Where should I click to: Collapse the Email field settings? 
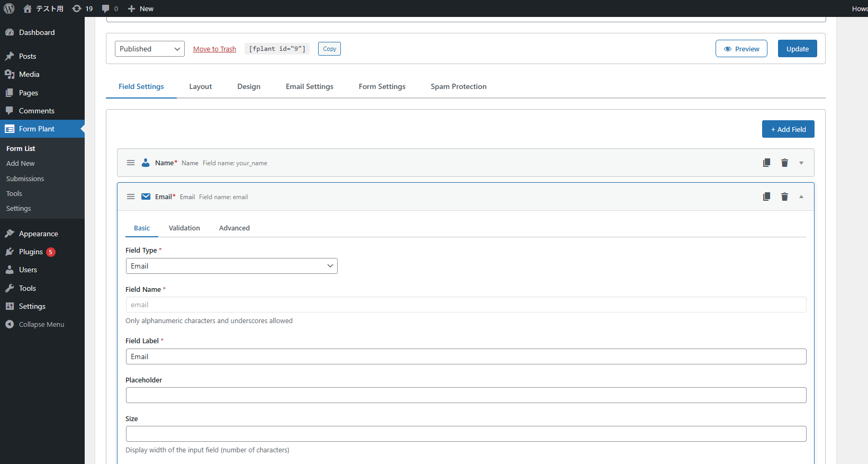(801, 197)
